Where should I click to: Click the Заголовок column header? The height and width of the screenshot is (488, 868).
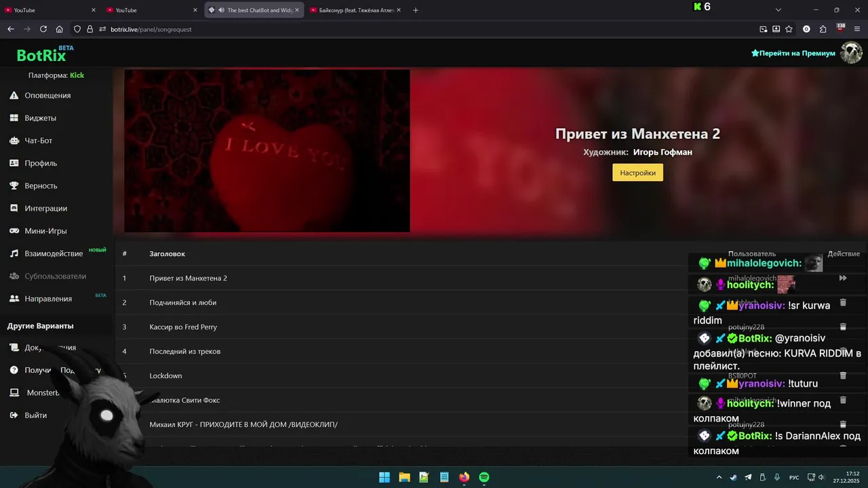click(x=167, y=253)
